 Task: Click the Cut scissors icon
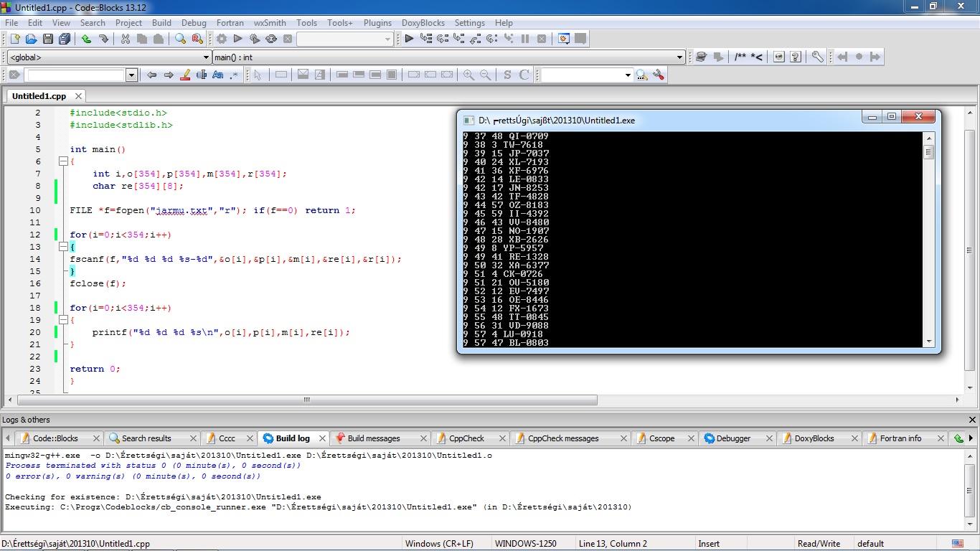[125, 39]
